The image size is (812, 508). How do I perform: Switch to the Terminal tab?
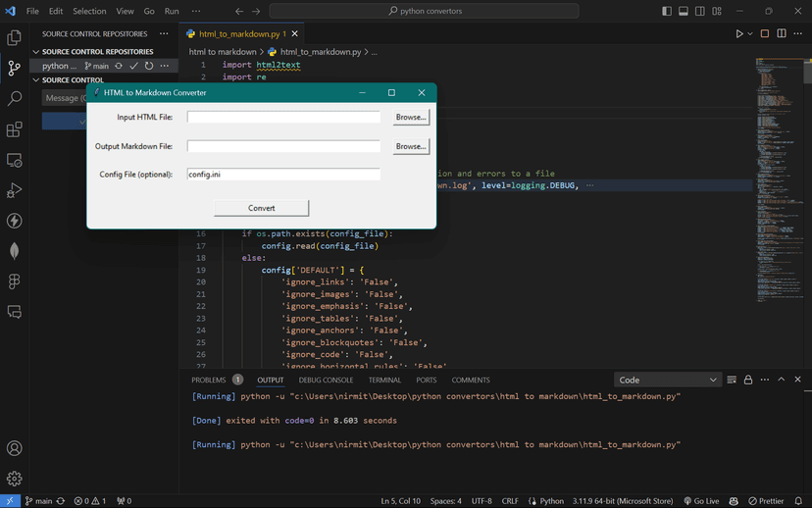click(x=384, y=380)
